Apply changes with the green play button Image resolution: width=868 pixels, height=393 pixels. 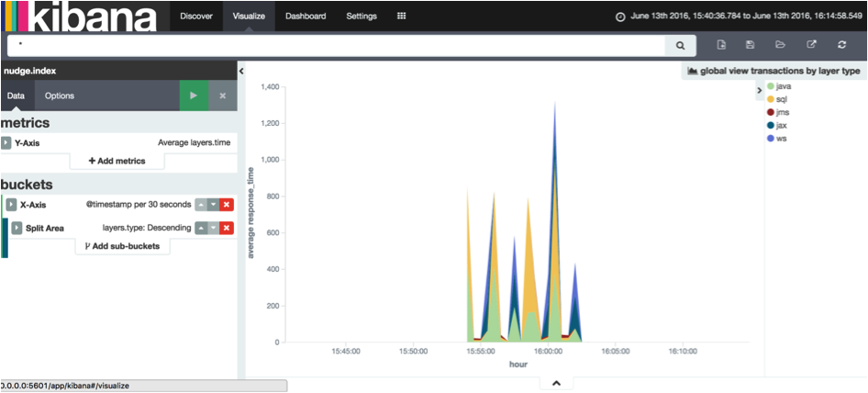pos(194,95)
